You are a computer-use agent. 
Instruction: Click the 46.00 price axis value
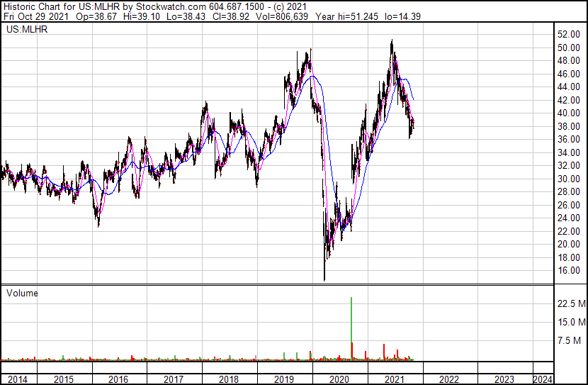pos(569,74)
